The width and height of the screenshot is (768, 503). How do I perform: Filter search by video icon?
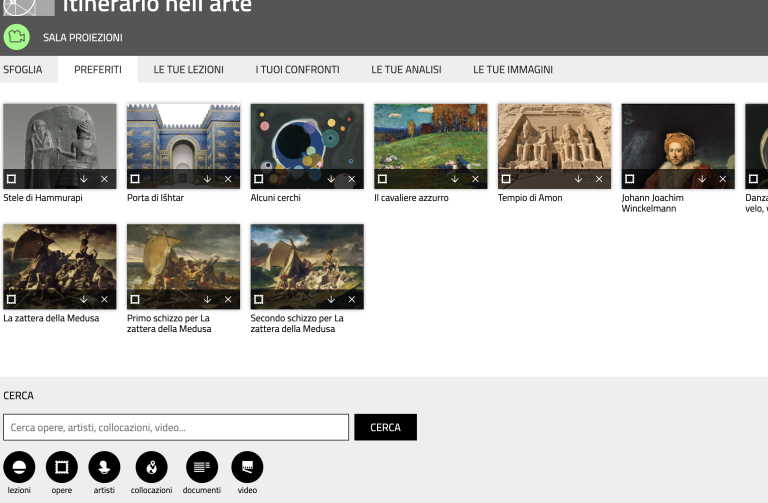point(247,467)
